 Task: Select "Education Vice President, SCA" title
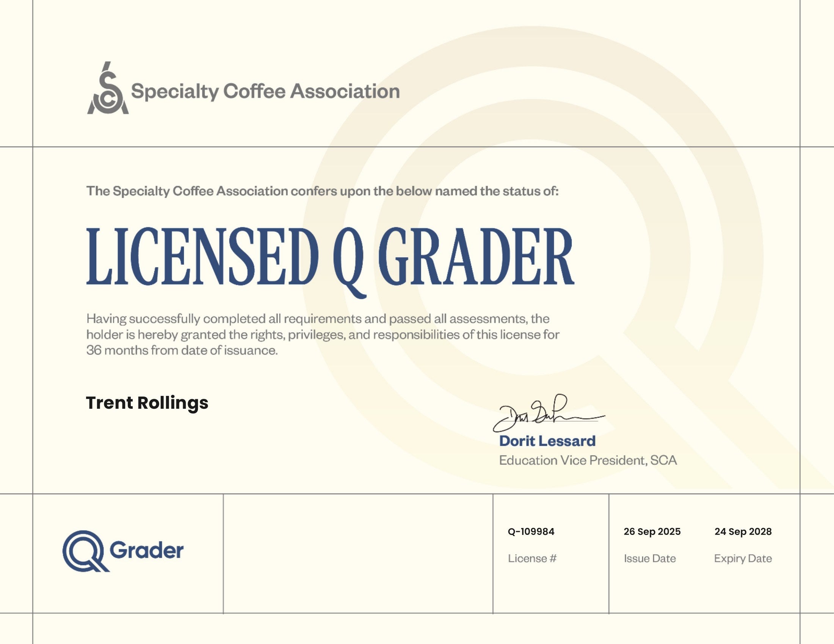pos(588,460)
